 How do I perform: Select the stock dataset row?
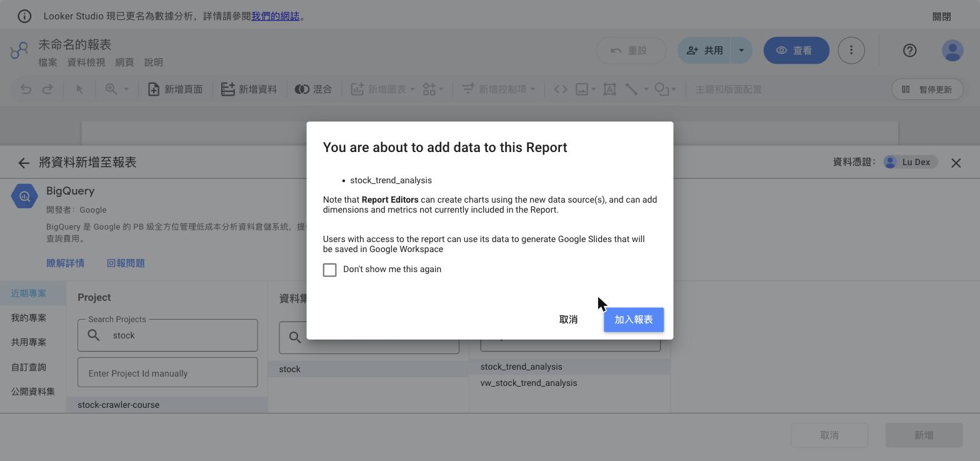pos(368,369)
